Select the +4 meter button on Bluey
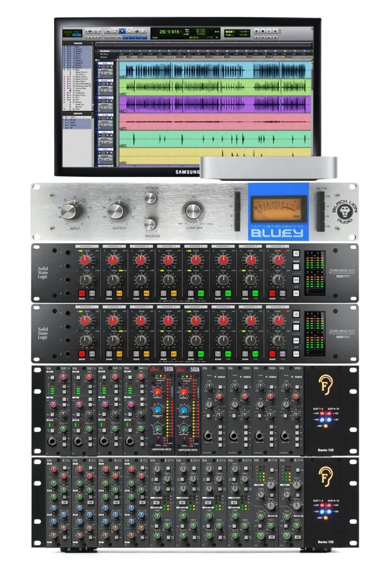Viewport: 390px width, 588px height. (321, 207)
